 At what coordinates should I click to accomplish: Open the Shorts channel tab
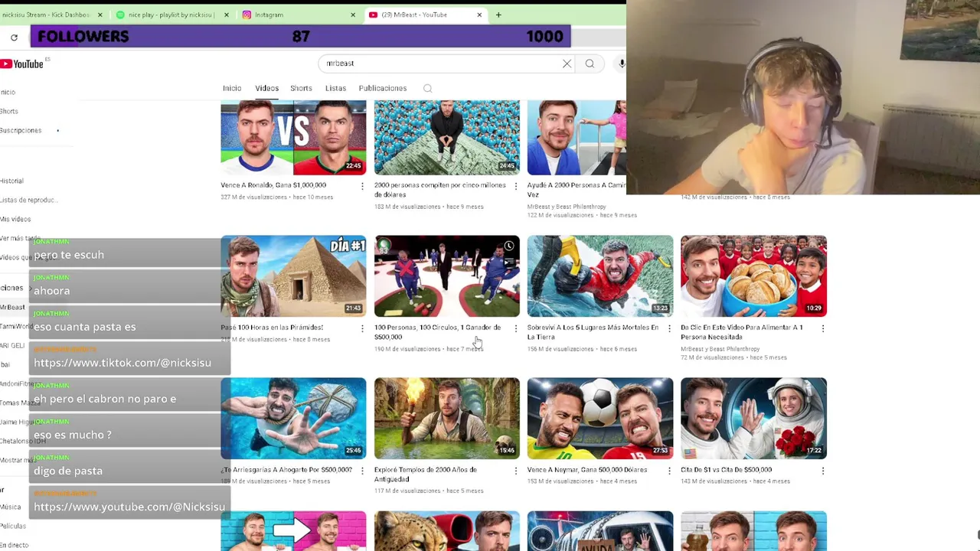pos(301,88)
